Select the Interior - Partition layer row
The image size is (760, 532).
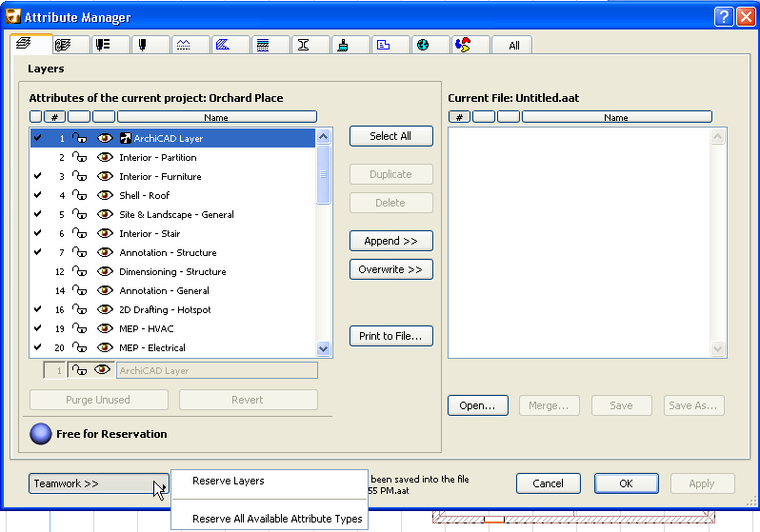[x=172, y=157]
